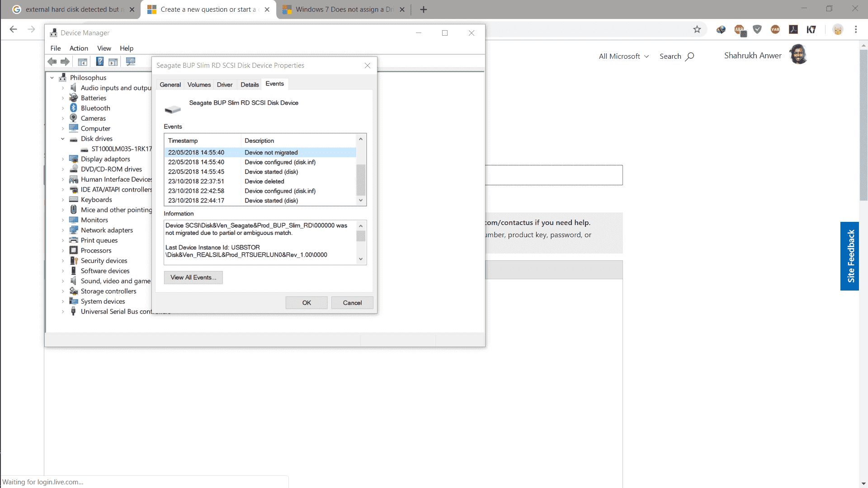
Task: Click the Search magnifier icon on Microsoft page
Action: 689,56
